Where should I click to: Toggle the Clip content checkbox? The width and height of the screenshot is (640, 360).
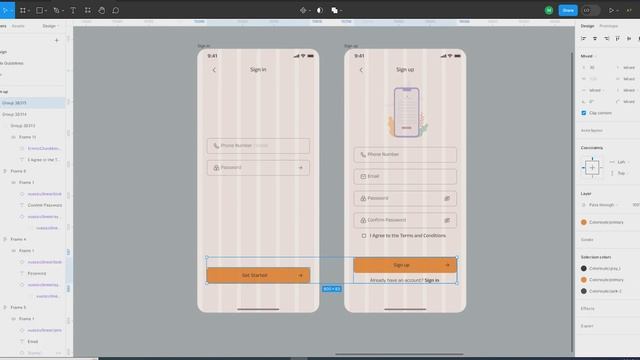(x=584, y=113)
